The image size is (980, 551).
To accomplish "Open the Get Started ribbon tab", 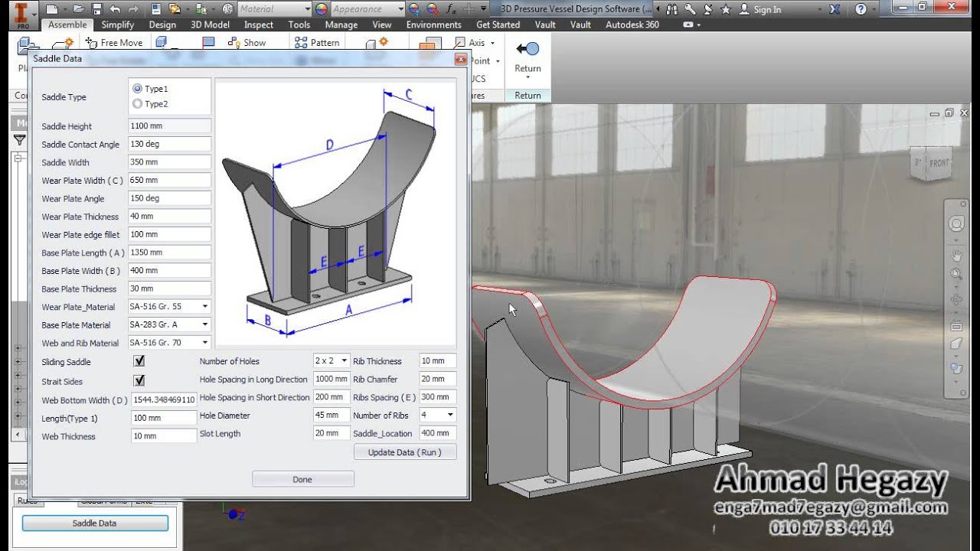I will click(498, 24).
